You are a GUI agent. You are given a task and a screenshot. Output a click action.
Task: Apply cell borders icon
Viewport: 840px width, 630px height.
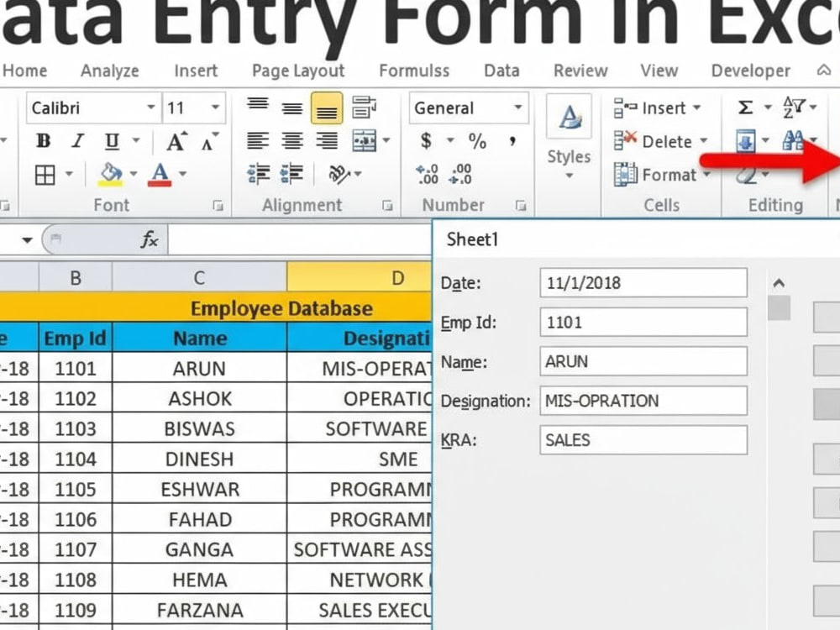click(x=45, y=175)
